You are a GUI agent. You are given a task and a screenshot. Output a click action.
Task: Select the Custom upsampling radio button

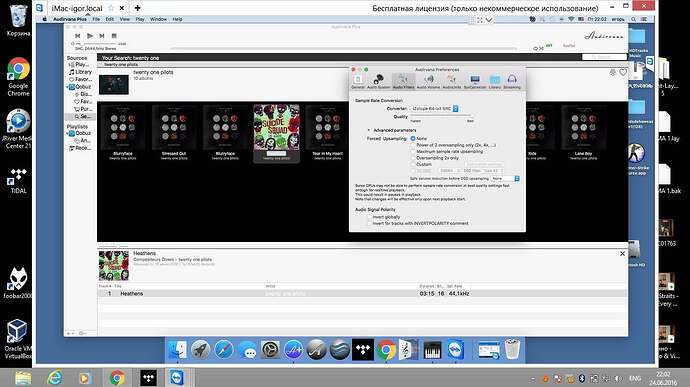coord(413,164)
